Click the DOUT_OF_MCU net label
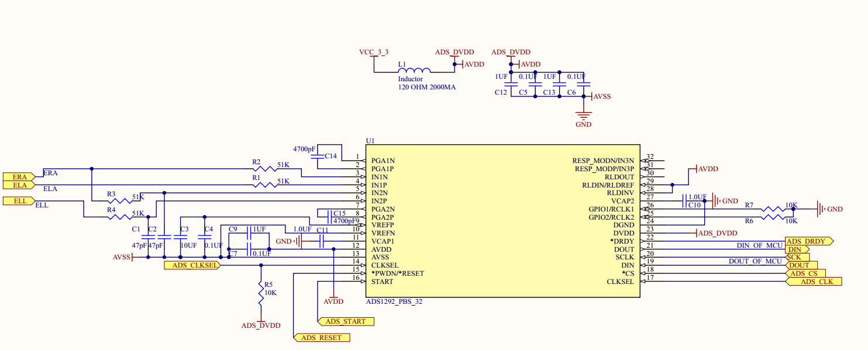The height and width of the screenshot is (350, 868). [755, 261]
